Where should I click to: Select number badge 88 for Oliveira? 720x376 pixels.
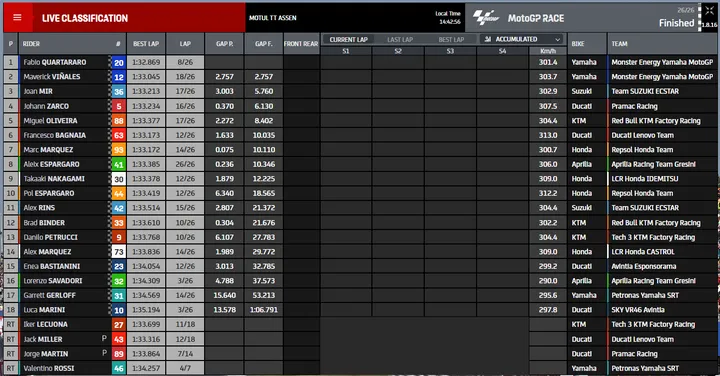119,121
